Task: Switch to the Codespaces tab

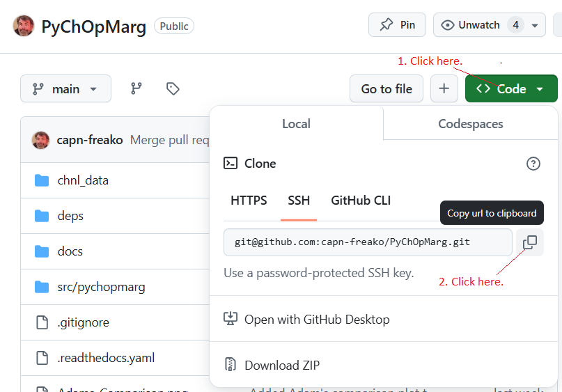Action: 471,124
